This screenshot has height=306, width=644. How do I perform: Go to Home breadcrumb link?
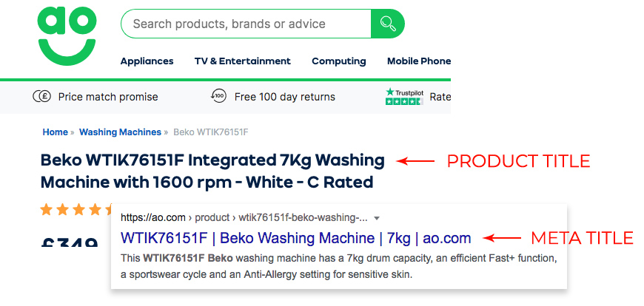tap(55, 132)
